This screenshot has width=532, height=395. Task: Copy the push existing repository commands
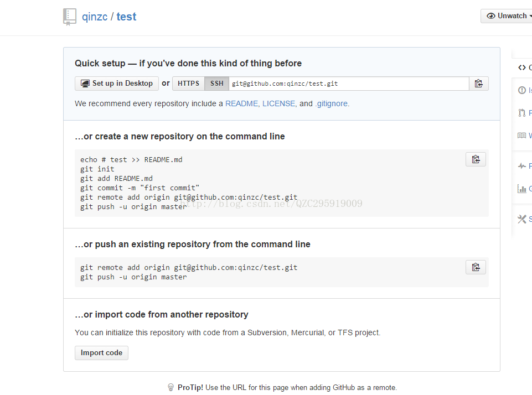tap(476, 267)
